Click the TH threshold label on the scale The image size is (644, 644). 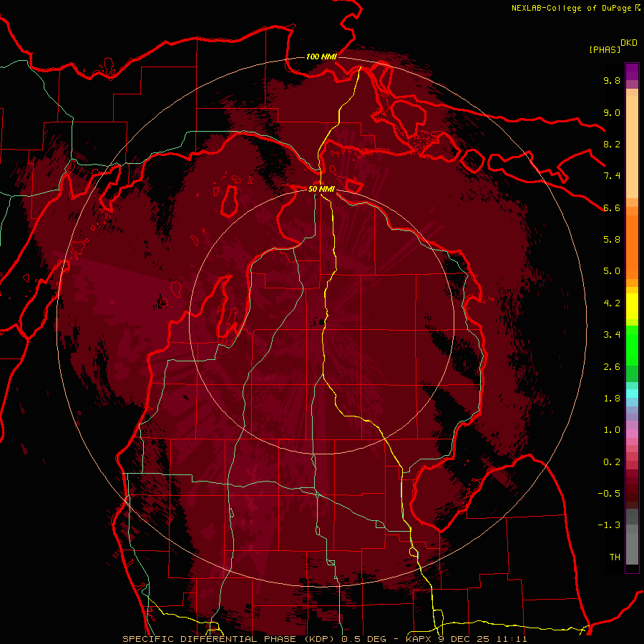click(615, 557)
